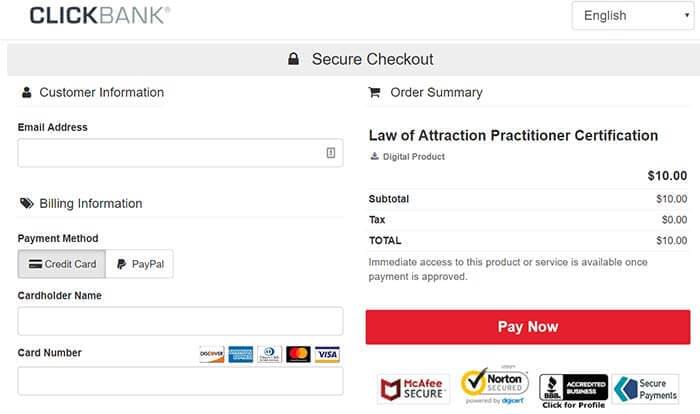Click the Diners Club card icon
Screen dimensions: 700x414
[269, 354]
